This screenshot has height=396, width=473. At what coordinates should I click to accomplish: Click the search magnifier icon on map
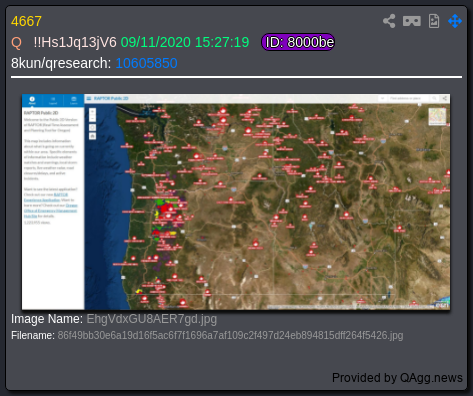click(434, 98)
